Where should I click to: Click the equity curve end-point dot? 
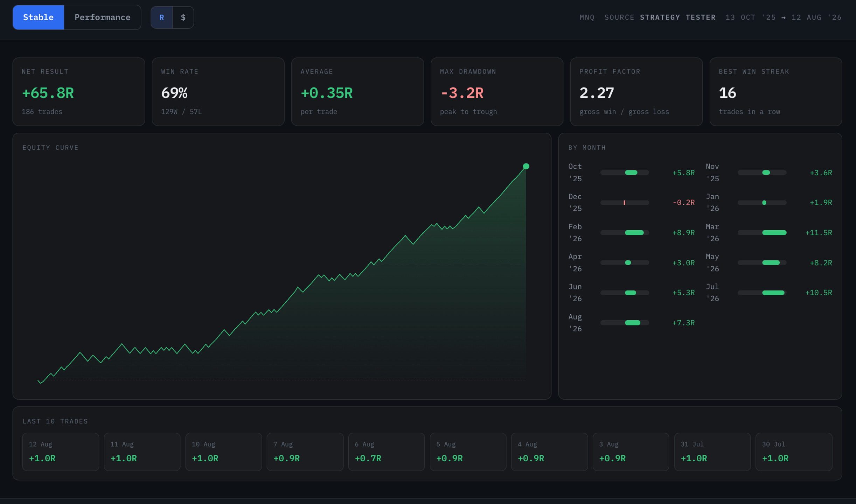point(526,166)
